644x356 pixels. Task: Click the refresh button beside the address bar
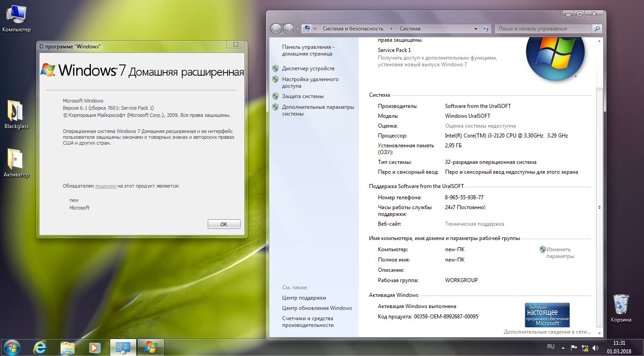(486, 29)
